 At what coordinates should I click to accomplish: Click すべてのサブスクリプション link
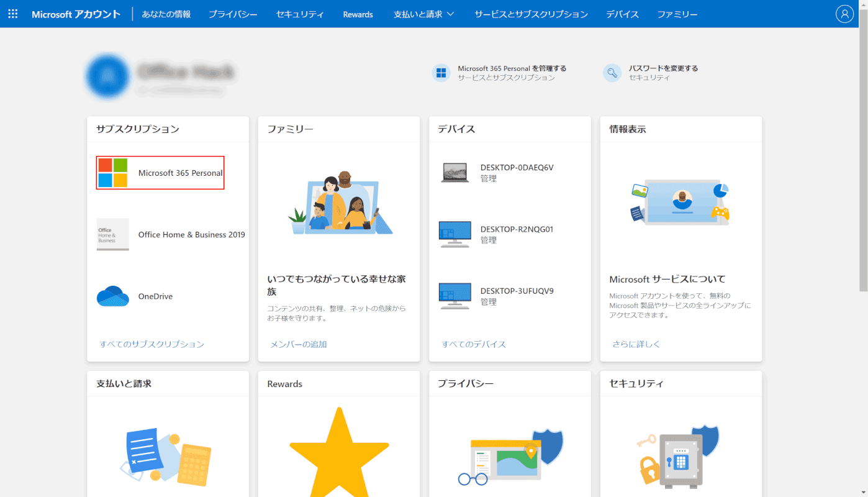point(152,344)
